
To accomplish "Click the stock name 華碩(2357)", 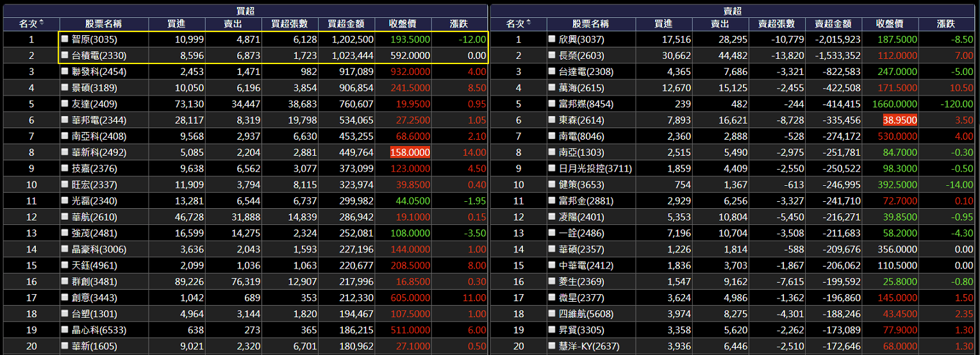I will coord(582,249).
